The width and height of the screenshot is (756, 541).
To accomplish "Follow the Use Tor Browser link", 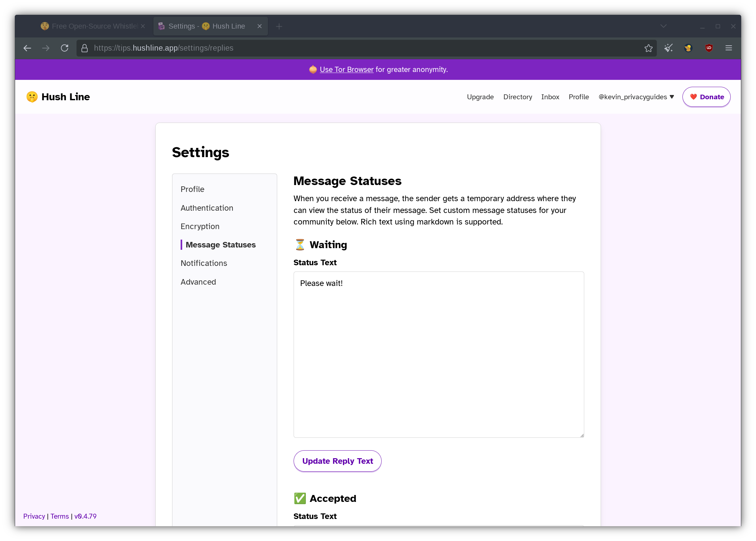I will [x=346, y=69].
